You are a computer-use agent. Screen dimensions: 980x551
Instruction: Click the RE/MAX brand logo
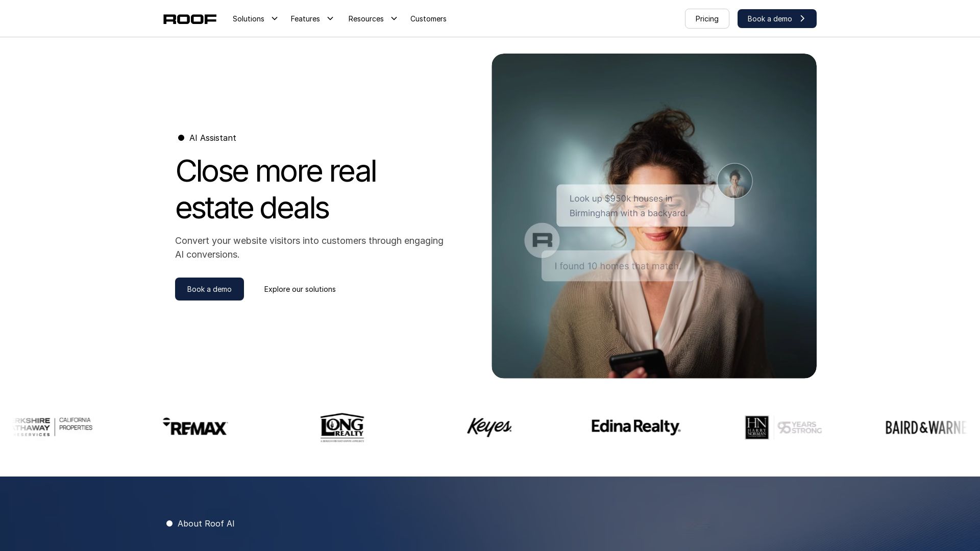(195, 427)
